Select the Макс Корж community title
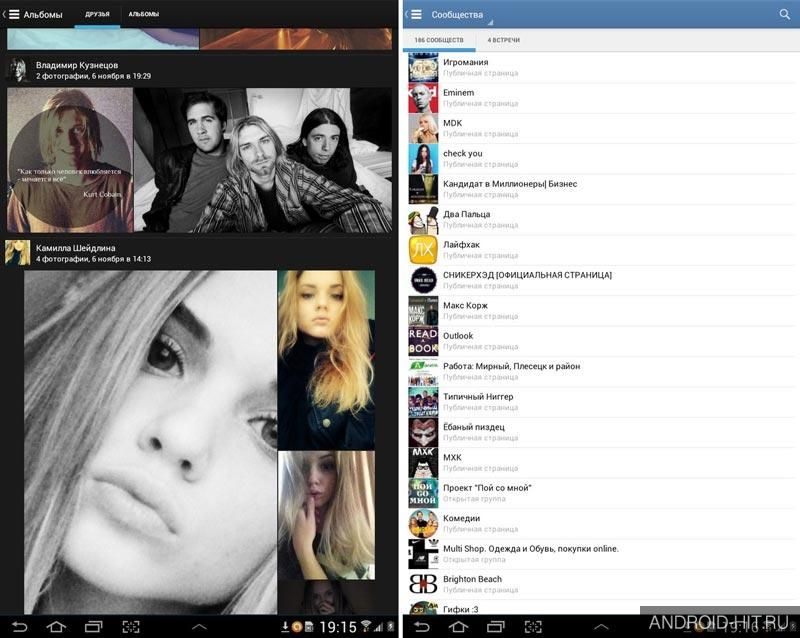 pos(465,305)
